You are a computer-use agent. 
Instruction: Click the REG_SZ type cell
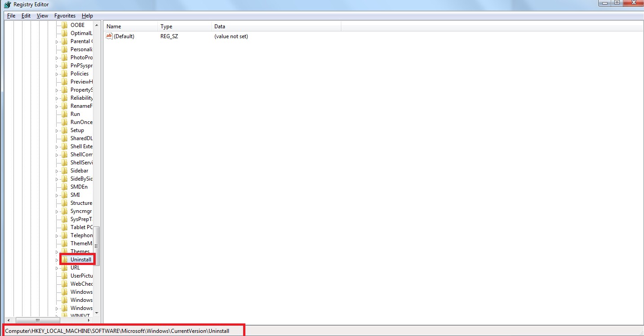click(169, 36)
